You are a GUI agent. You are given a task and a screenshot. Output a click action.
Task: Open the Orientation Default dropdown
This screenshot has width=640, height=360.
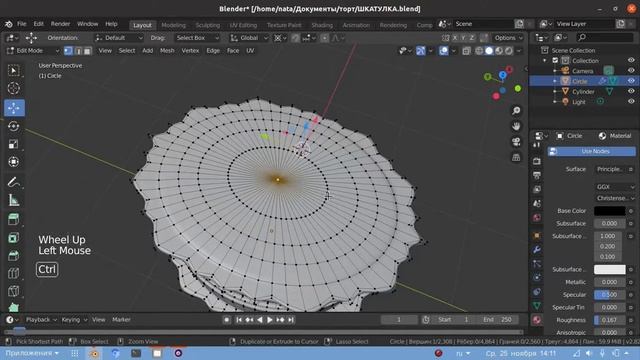[x=119, y=38]
